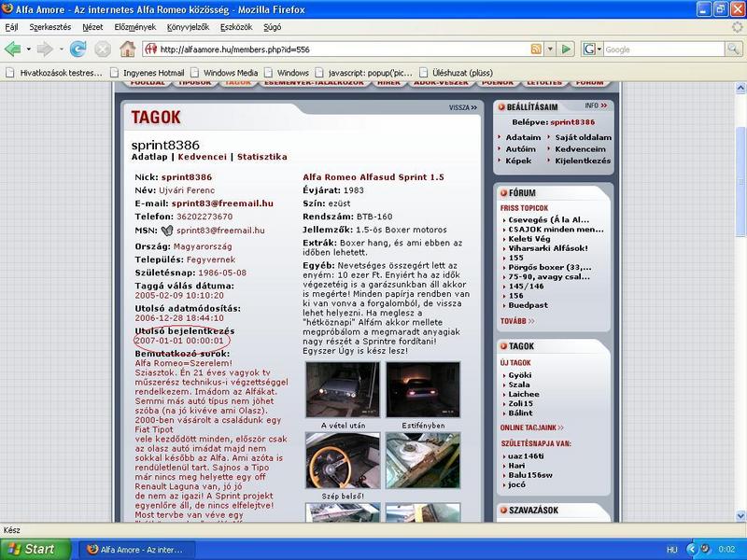Open the Könyvjelzők menu
Screen dimensions: 747x560
189,27
